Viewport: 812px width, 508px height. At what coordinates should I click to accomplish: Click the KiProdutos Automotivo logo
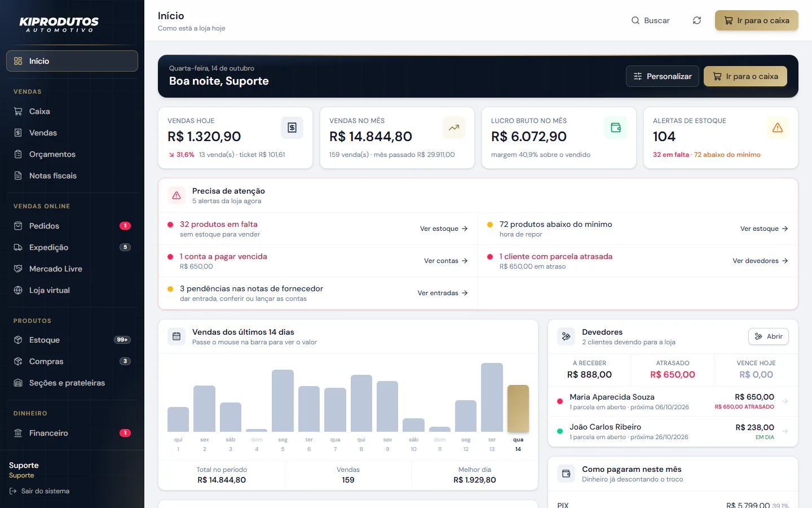tap(59, 24)
